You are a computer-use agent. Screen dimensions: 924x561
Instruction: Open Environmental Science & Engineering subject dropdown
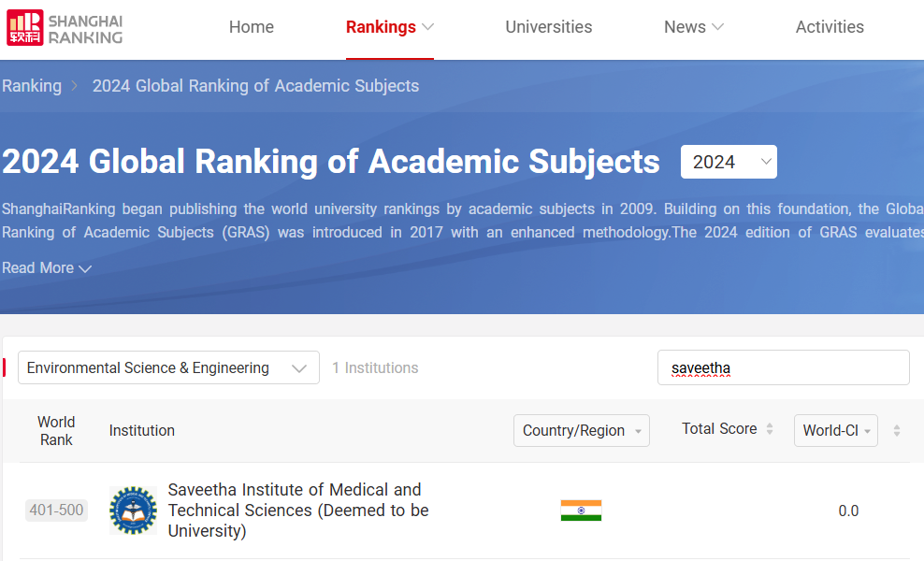tap(168, 368)
